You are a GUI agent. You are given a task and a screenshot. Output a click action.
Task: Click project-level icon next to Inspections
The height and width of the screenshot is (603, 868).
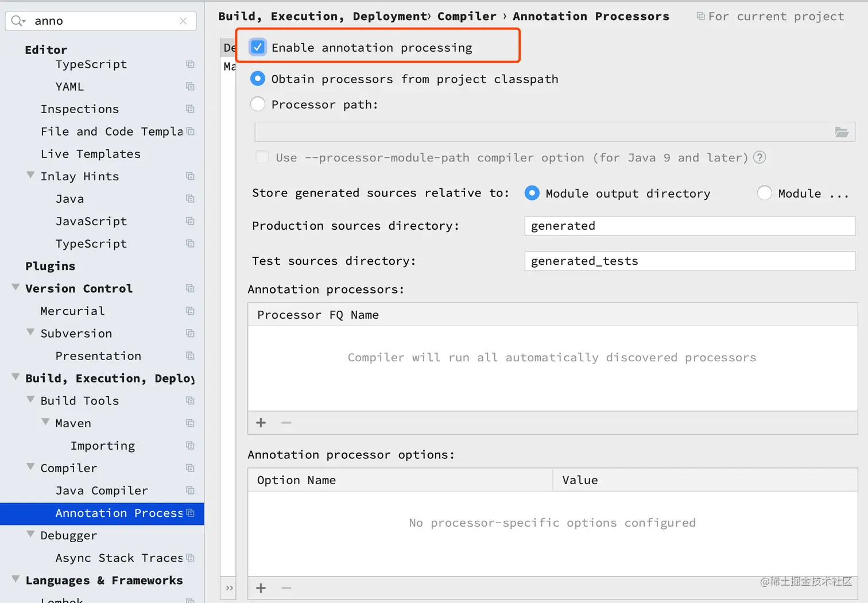[190, 109]
